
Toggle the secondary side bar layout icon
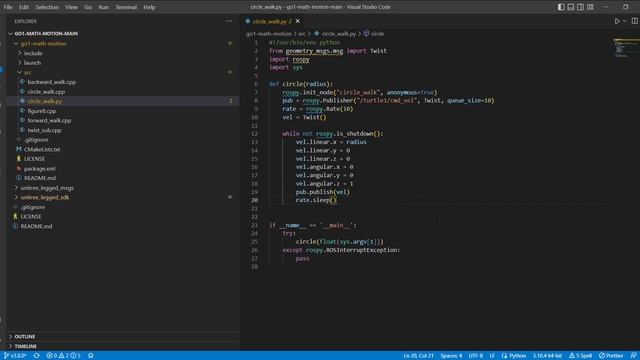[580, 7]
